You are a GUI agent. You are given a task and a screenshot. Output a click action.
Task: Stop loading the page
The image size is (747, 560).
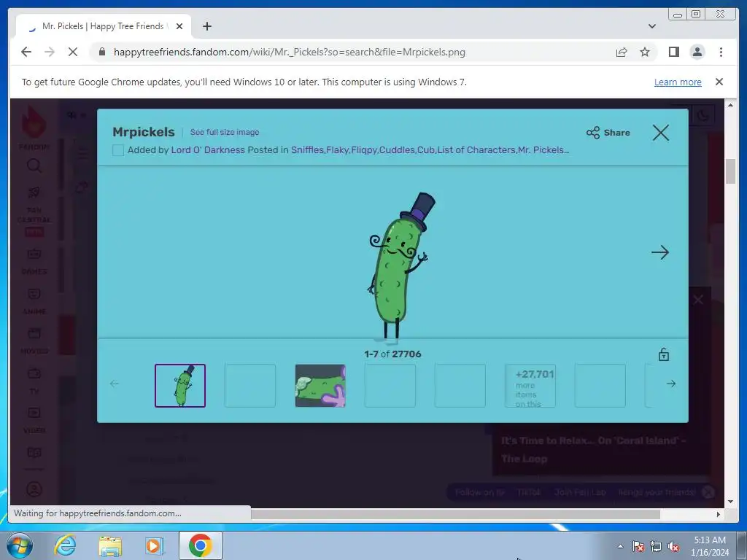pos(73,52)
